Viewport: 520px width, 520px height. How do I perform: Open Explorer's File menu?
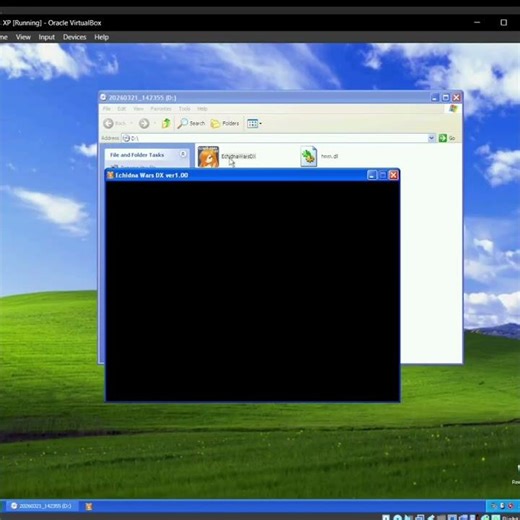click(106, 109)
